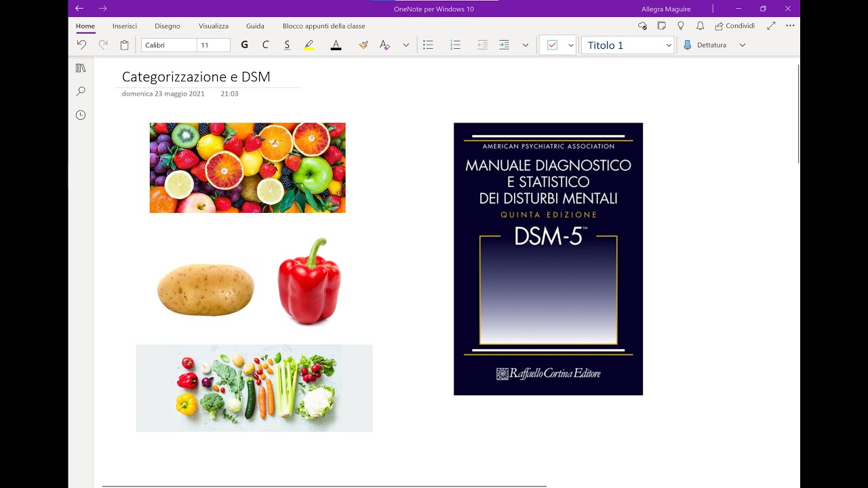This screenshot has height=488, width=868.
Task: Open the tags dropdown arrow
Action: click(571, 45)
